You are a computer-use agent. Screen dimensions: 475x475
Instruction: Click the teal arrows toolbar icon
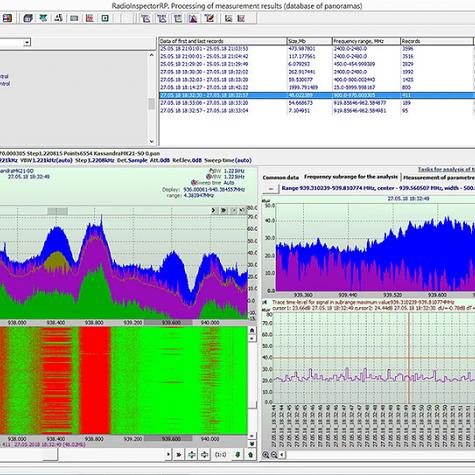tap(43, 18)
